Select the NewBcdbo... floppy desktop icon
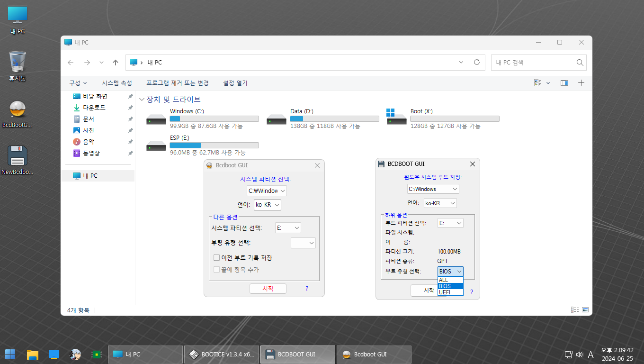Screen dimensions: 644x364 18,161
